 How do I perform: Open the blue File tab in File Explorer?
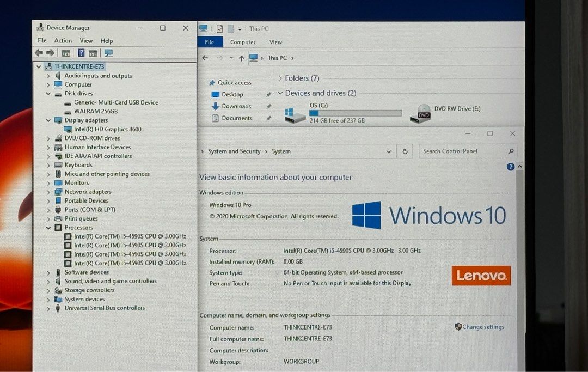pos(210,42)
